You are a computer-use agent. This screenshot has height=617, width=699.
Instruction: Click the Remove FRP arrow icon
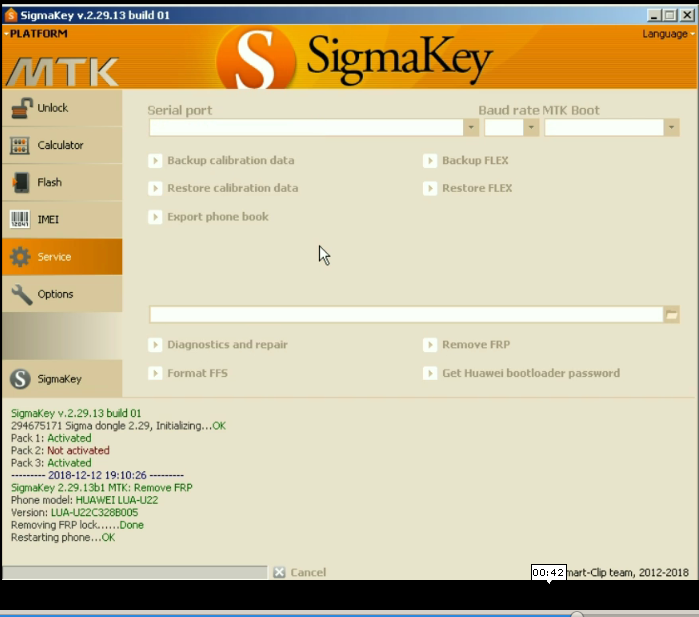click(430, 345)
